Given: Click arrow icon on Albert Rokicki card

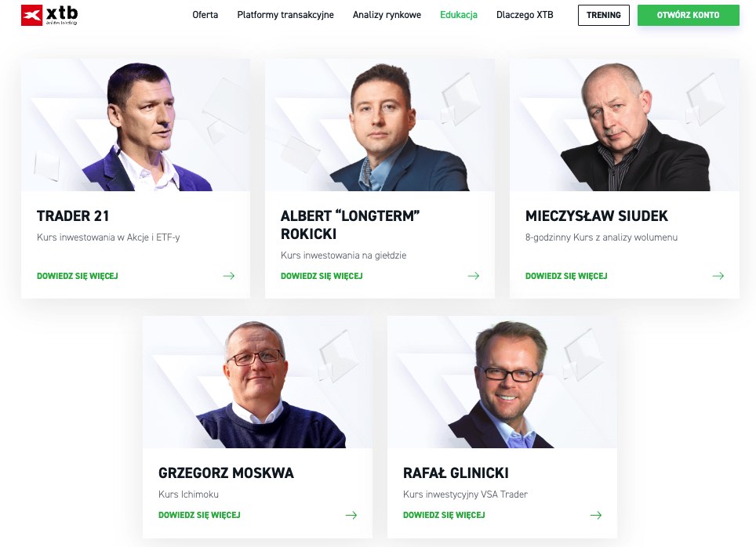Looking at the screenshot, I should click(474, 276).
